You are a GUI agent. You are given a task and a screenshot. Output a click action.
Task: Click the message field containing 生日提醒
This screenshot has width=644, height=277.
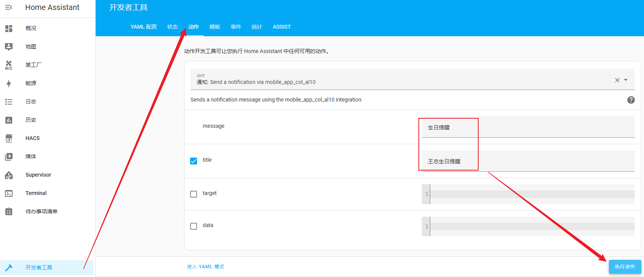click(528, 127)
